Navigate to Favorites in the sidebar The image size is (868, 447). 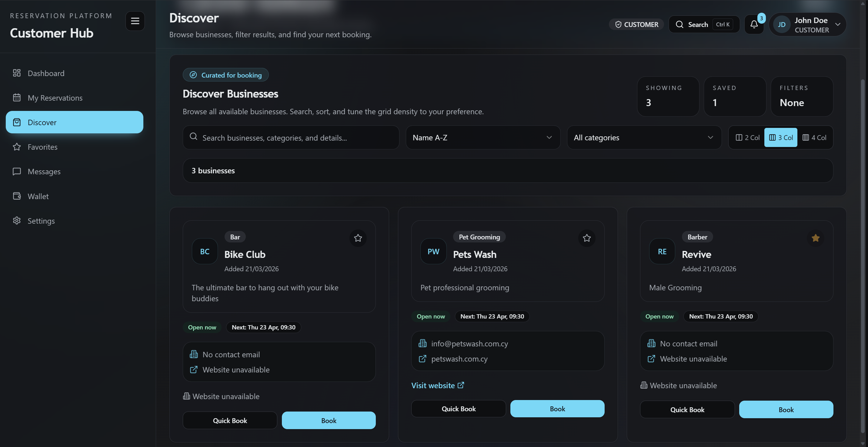coord(42,147)
